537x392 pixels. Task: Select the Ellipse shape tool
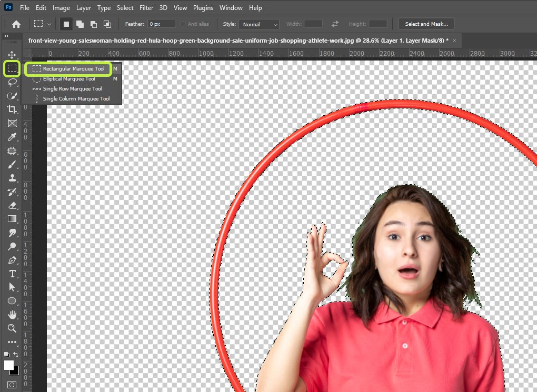tap(12, 301)
